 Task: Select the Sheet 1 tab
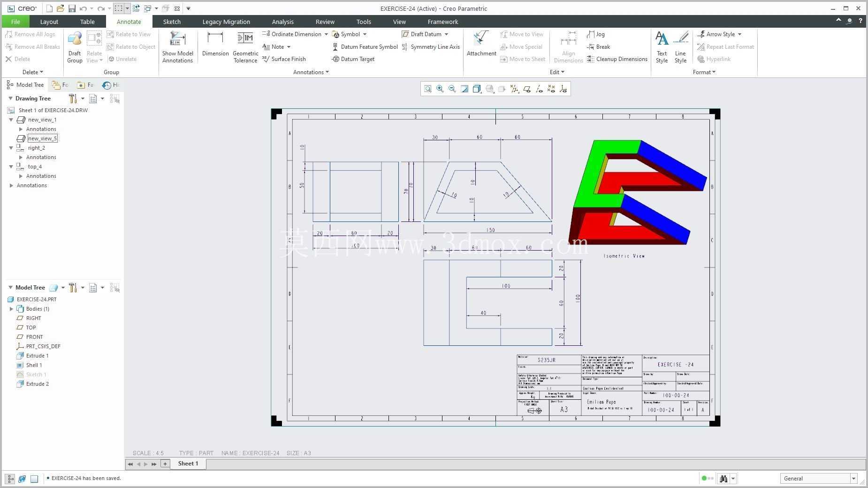pos(188,464)
